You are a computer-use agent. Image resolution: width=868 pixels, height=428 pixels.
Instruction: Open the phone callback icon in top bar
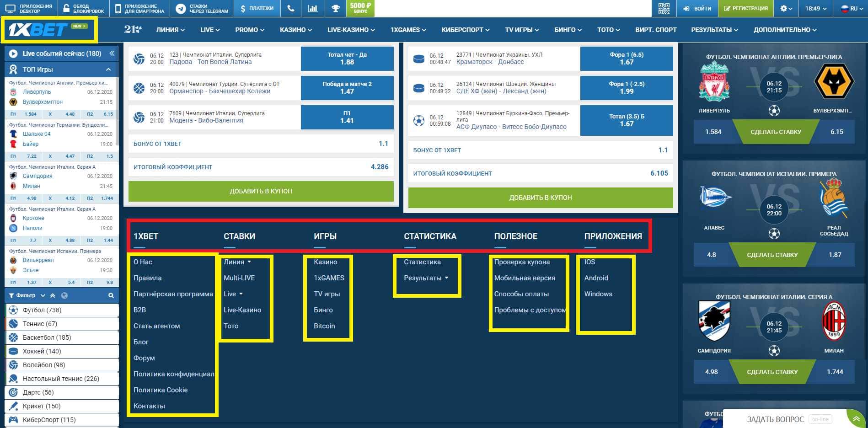(290, 8)
